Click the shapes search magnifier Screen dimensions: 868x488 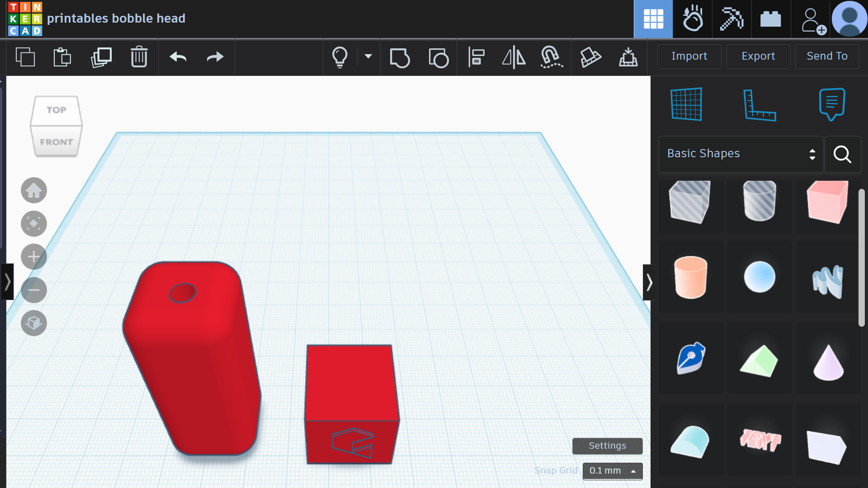(842, 154)
